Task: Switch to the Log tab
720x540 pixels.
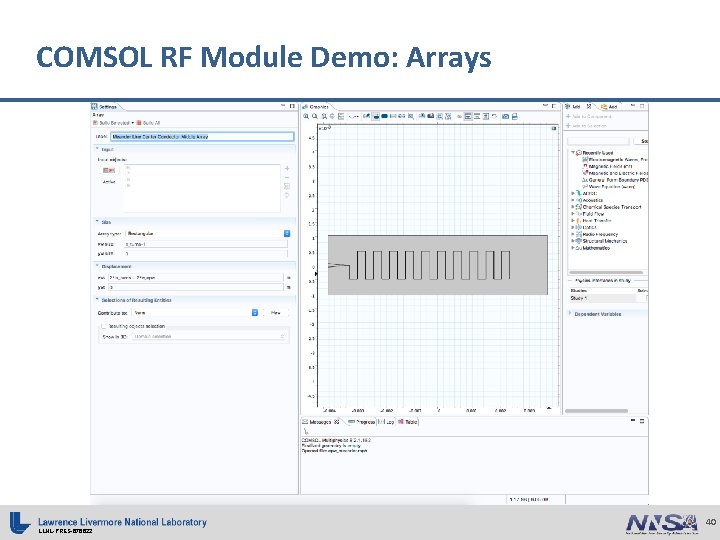Action: click(x=386, y=422)
